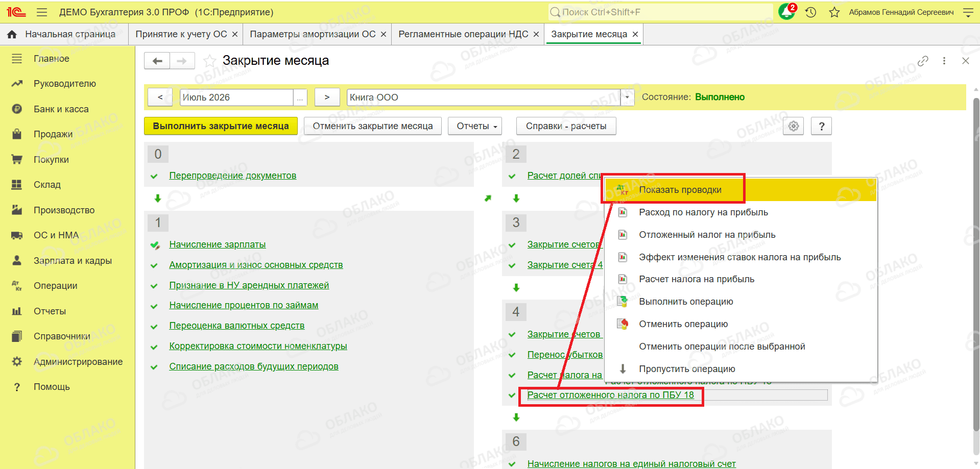Screen dimensions: 980x469
Task: Navigate back with the left arrow button
Action: [157, 61]
